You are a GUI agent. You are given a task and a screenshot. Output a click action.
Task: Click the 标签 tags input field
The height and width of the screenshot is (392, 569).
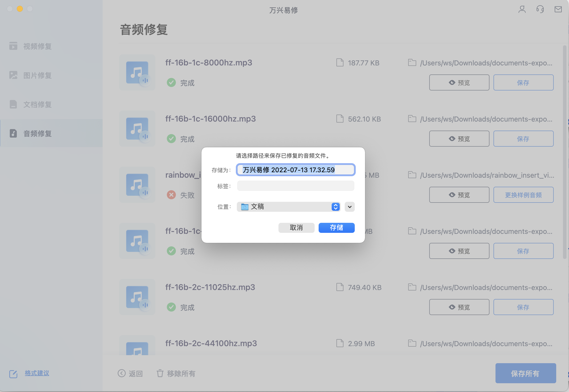coord(296,186)
